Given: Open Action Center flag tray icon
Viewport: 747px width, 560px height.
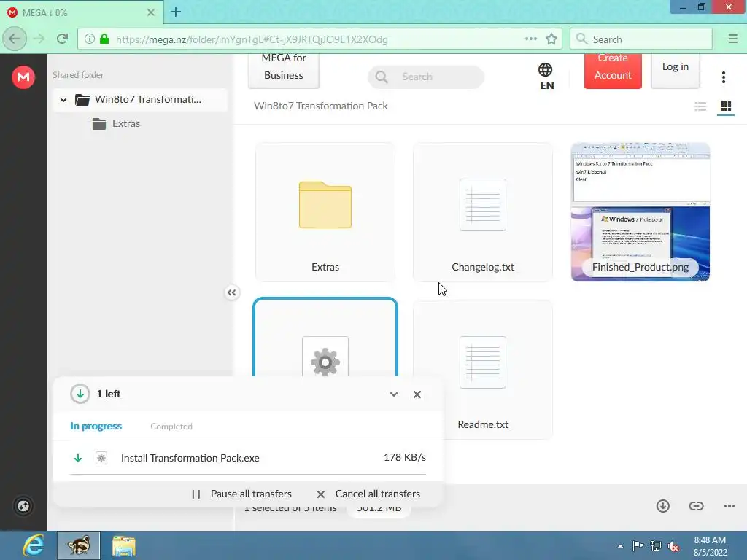Looking at the screenshot, I should click(638, 545).
